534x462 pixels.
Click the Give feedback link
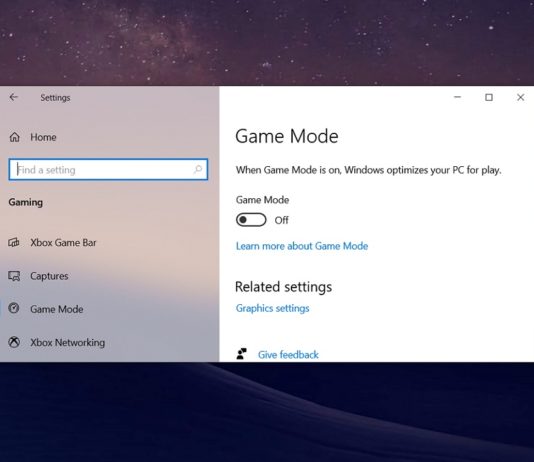coord(288,354)
